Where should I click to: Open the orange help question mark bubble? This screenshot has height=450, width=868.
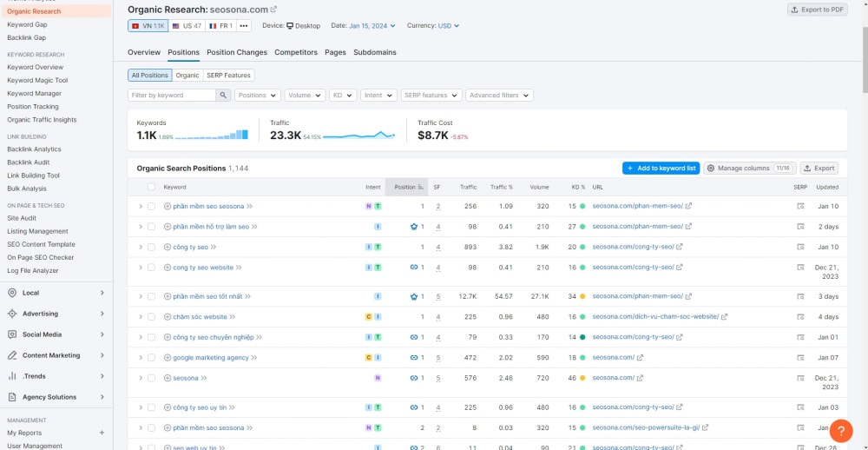click(x=841, y=431)
